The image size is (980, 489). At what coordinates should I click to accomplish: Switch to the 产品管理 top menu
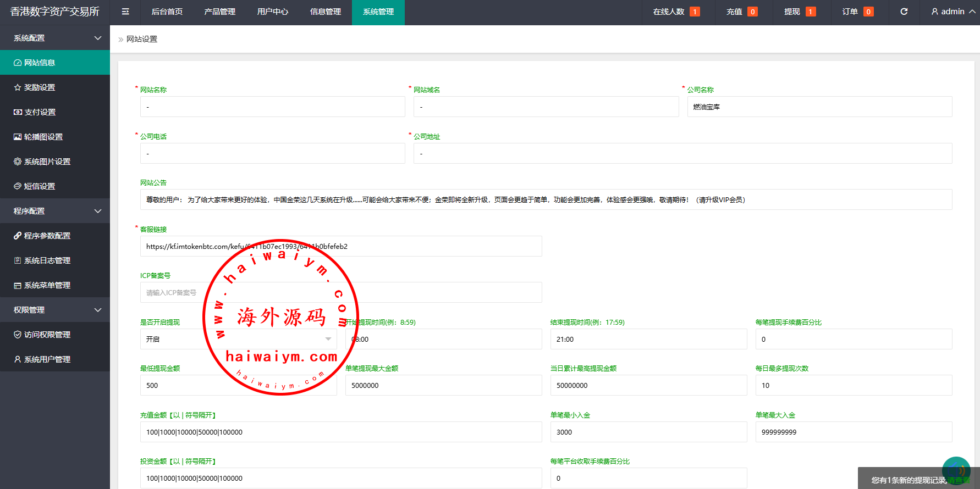pyautogui.click(x=219, y=12)
